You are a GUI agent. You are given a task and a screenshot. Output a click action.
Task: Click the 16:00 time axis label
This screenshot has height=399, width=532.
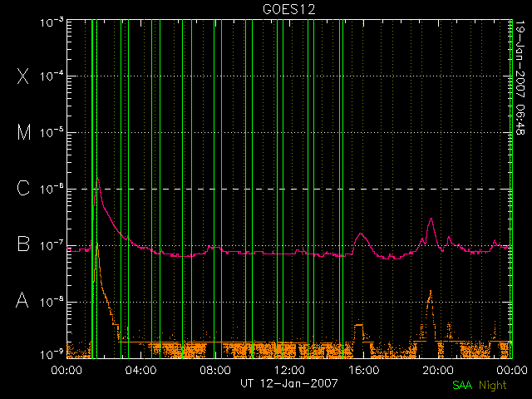tap(363, 370)
